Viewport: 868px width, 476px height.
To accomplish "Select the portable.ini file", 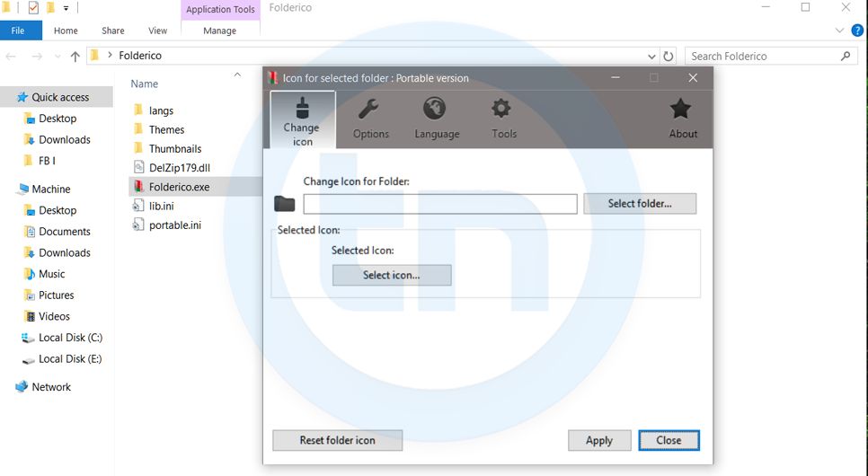I will click(175, 225).
